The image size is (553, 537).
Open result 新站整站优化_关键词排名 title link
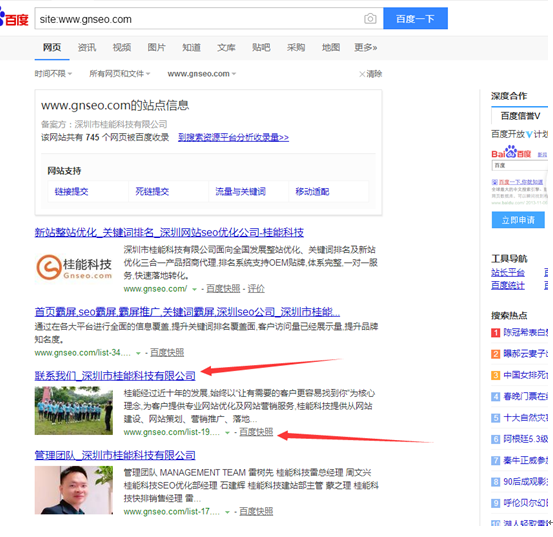point(169,232)
